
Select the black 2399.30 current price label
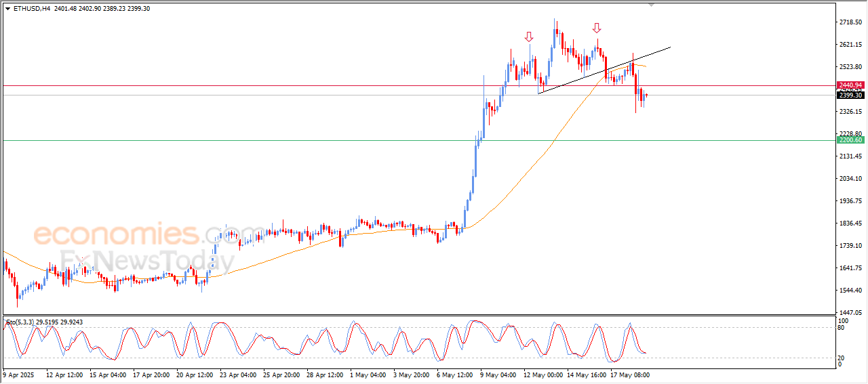(850, 95)
